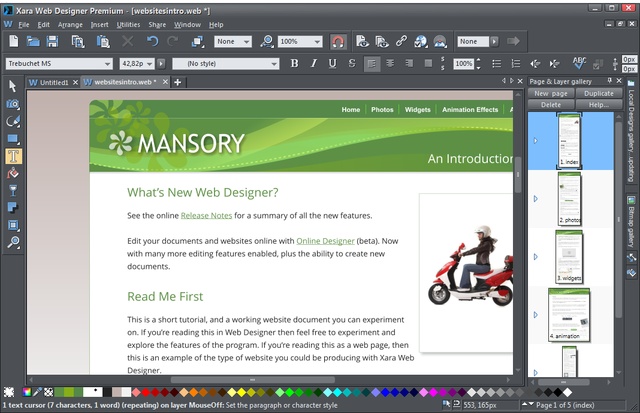The image size is (640, 413).
Task: Select the 3. widgets page thumbnail
Action: coord(569,257)
